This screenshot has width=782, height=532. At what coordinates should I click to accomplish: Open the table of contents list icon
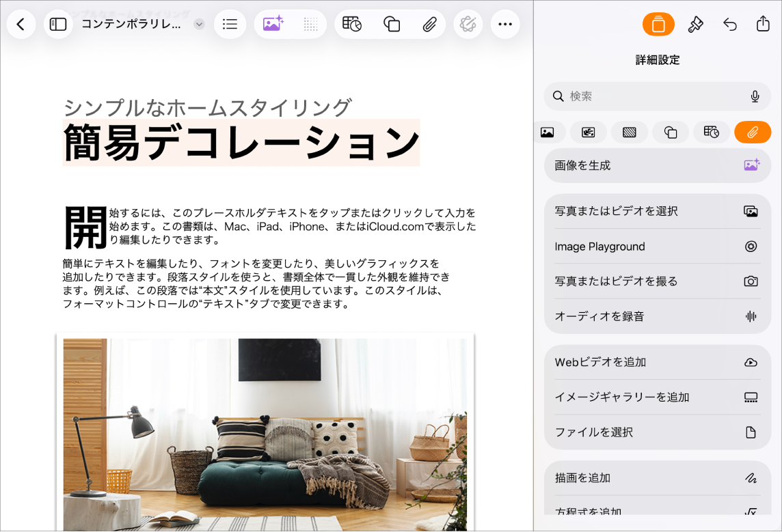point(230,24)
